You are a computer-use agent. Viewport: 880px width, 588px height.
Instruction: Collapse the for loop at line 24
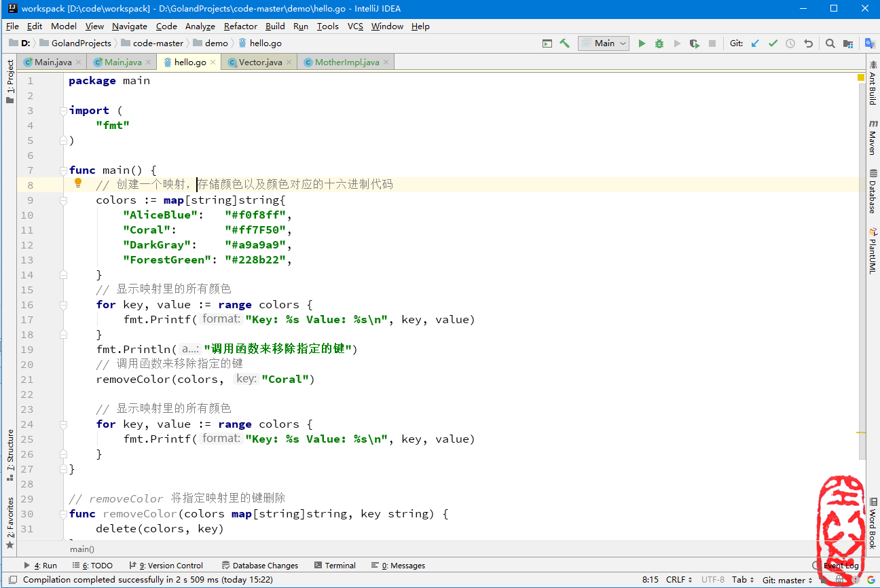click(x=63, y=424)
